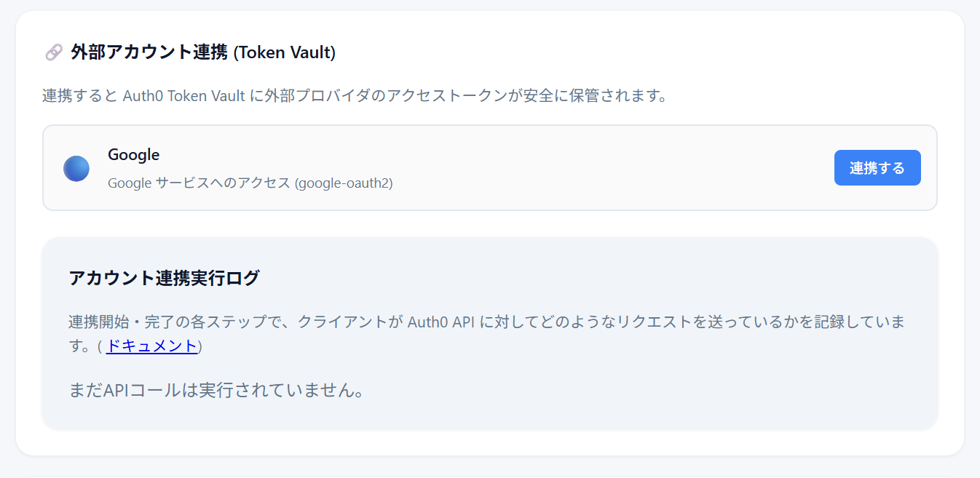The height and width of the screenshot is (478, 980).
Task: Click the Google サービスへのアクセス (google-oauth2) description
Action: pyautogui.click(x=250, y=183)
